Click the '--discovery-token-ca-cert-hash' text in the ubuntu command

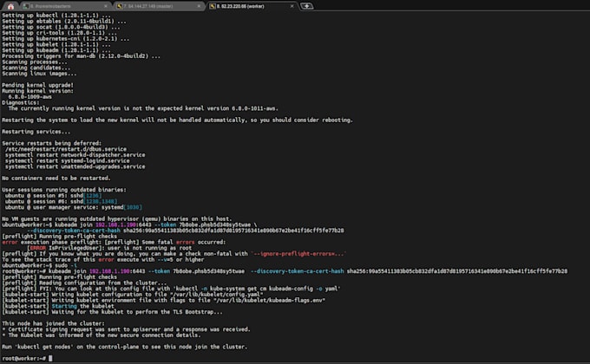click(74, 231)
